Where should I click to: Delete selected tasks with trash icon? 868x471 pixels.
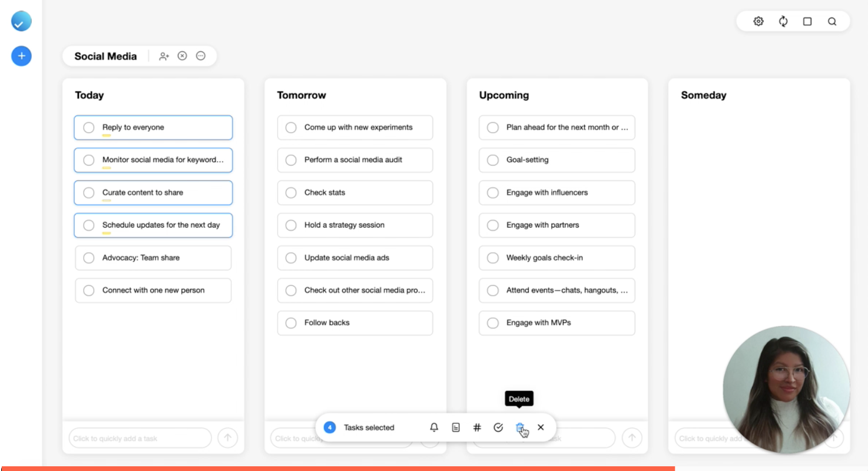520,427
